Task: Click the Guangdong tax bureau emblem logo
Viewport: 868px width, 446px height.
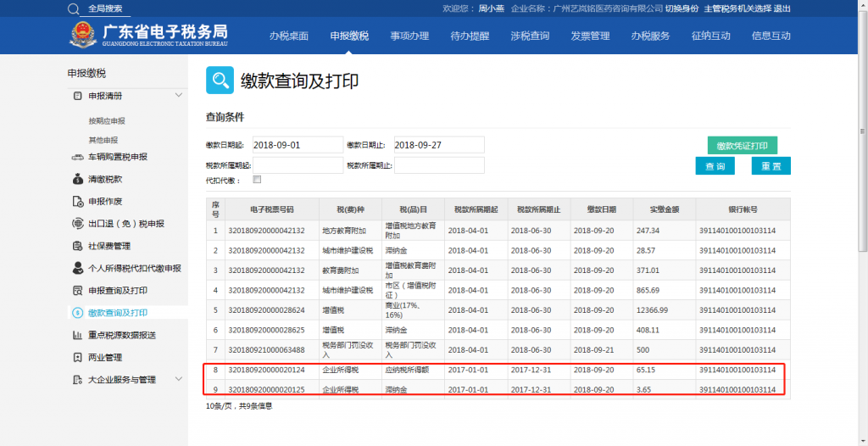Action: 83,36
